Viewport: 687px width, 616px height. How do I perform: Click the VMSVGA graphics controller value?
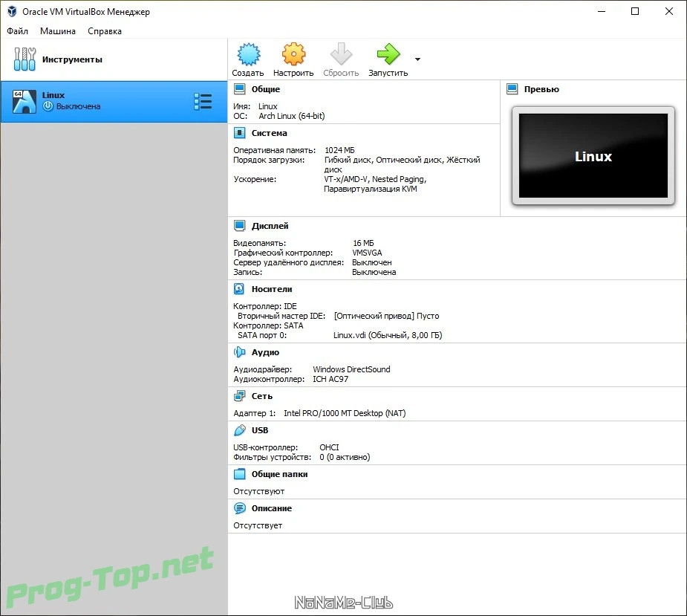click(x=367, y=253)
